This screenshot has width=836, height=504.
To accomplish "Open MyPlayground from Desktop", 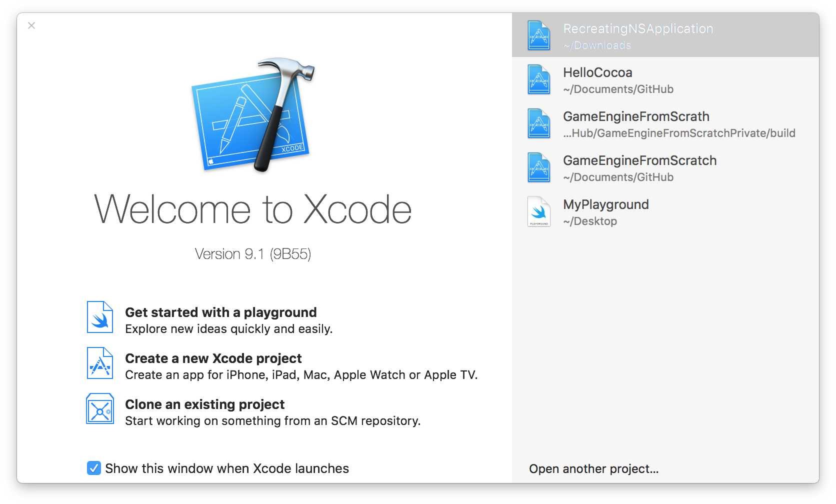I will click(x=605, y=205).
